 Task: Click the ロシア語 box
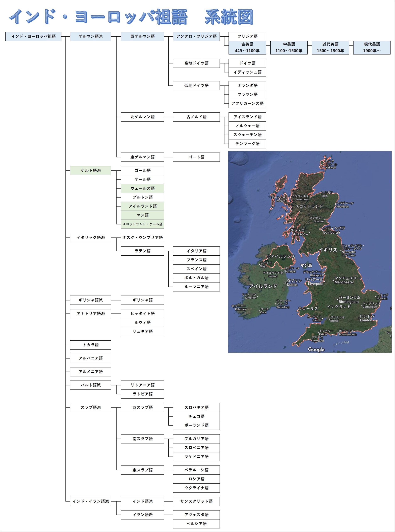[x=196, y=479]
